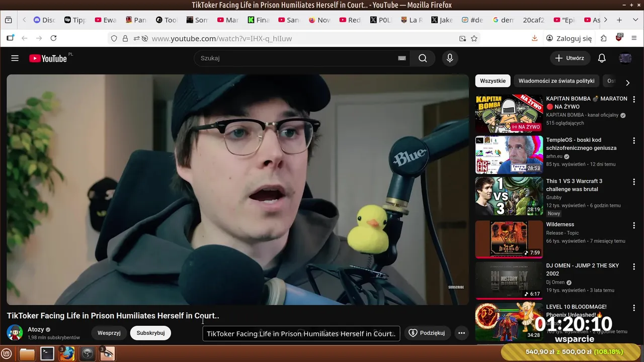
Task: Click the Wesprzyj button
Action: coord(109,333)
